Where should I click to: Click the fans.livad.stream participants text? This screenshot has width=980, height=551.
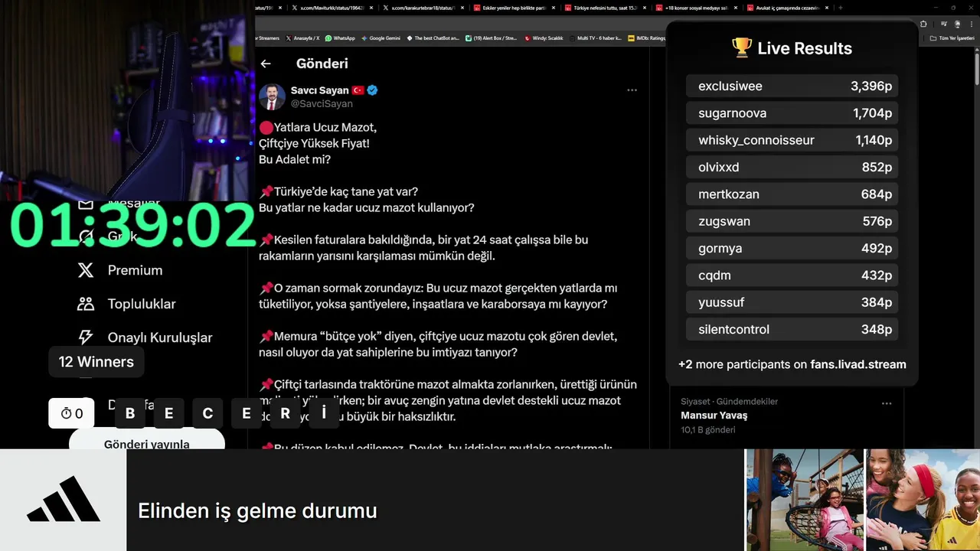tap(792, 364)
